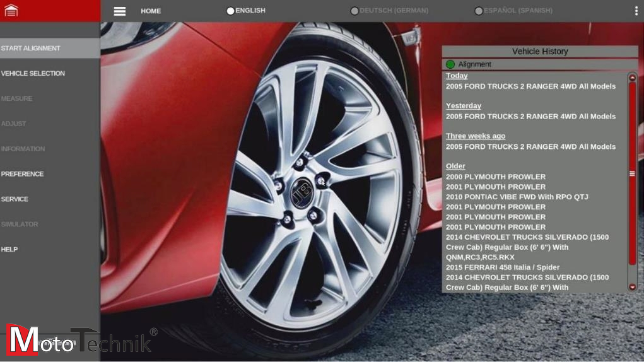644x362 pixels.
Task: Select the 2015 Ferrari 458 Italia entry
Action: pos(502,267)
